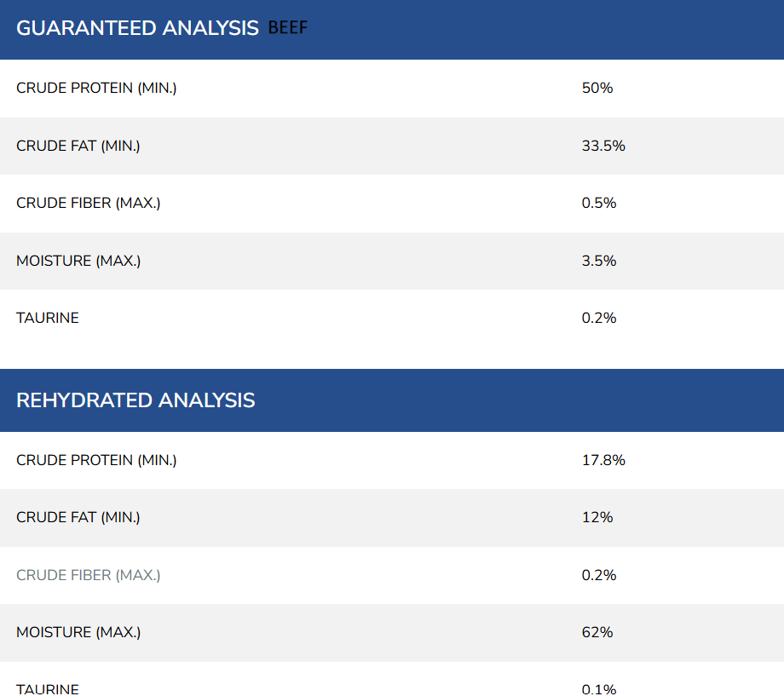
Task: Select Taurine label in Guaranteed Analysis table
Action: click(x=48, y=318)
